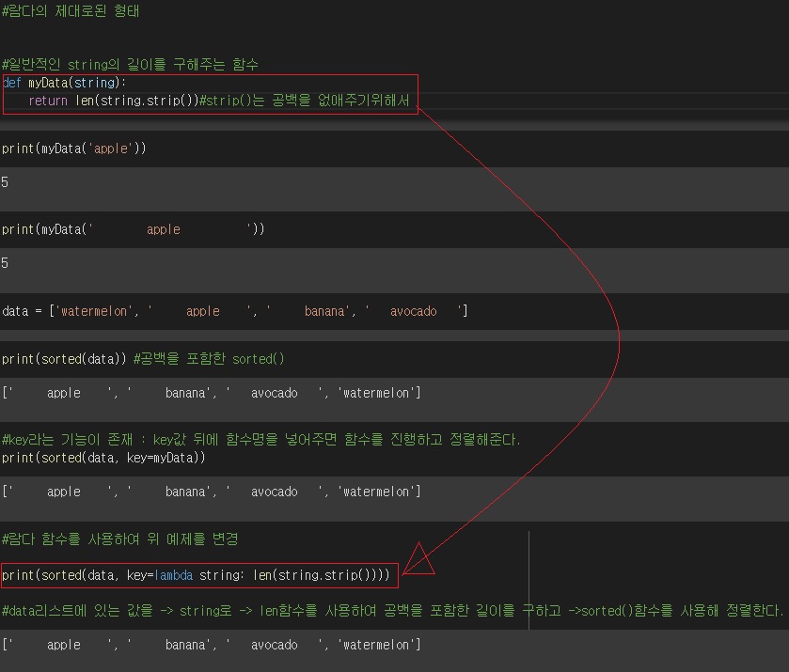Screen dimensions: 789x672
Task: Click the comment starting '#data리스트에 있는 값을'
Action: [392, 611]
